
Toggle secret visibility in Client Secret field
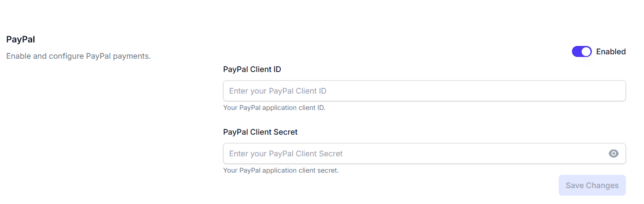(614, 154)
